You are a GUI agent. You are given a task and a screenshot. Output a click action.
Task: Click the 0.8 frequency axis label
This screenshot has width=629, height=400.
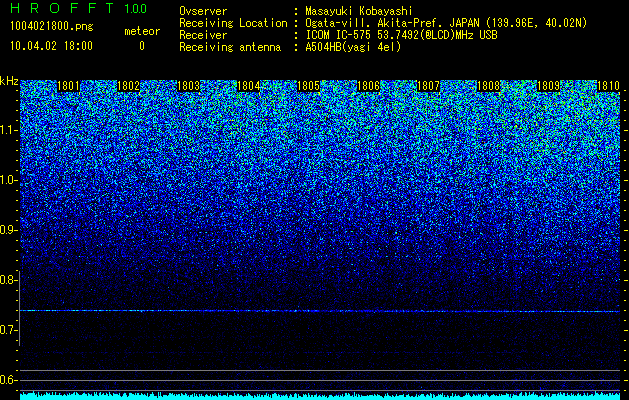(9, 280)
